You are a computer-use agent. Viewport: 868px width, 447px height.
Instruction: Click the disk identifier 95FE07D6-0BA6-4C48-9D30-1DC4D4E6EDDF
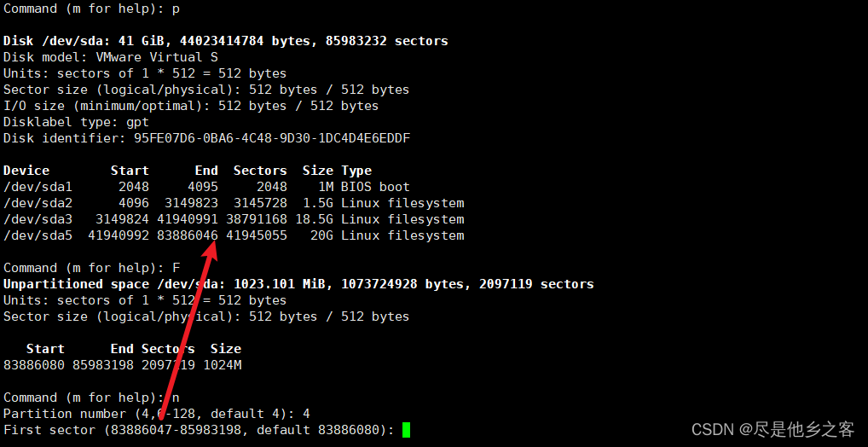coord(272,138)
